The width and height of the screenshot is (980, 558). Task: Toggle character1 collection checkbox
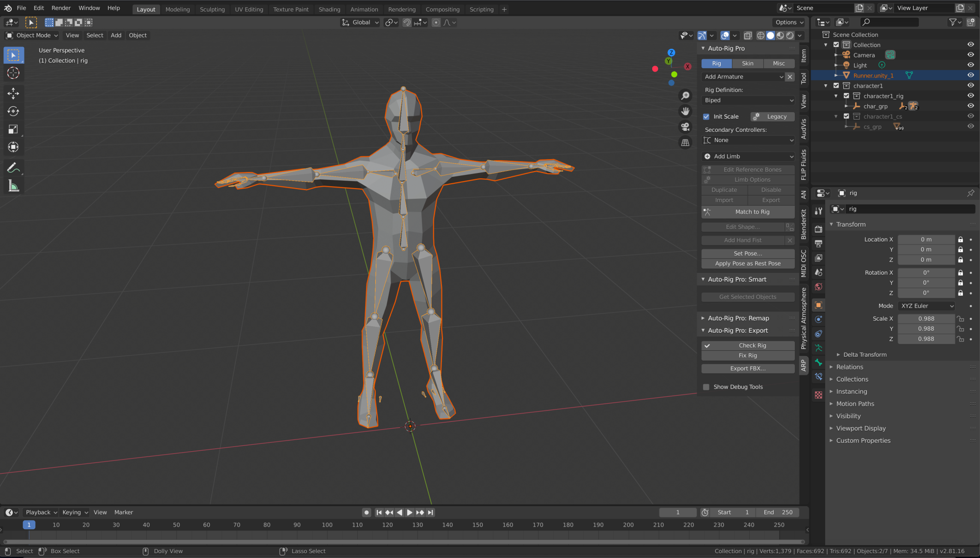coord(836,86)
